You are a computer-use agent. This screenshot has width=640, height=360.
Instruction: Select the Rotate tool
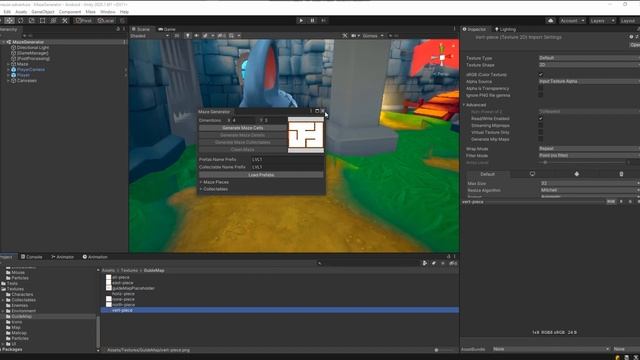[x=20, y=20]
